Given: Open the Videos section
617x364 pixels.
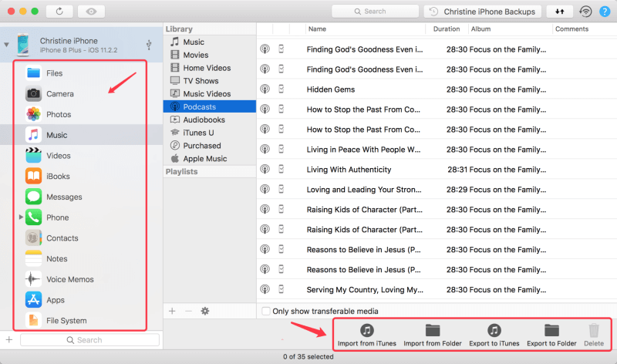Looking at the screenshot, I should [81, 156].
